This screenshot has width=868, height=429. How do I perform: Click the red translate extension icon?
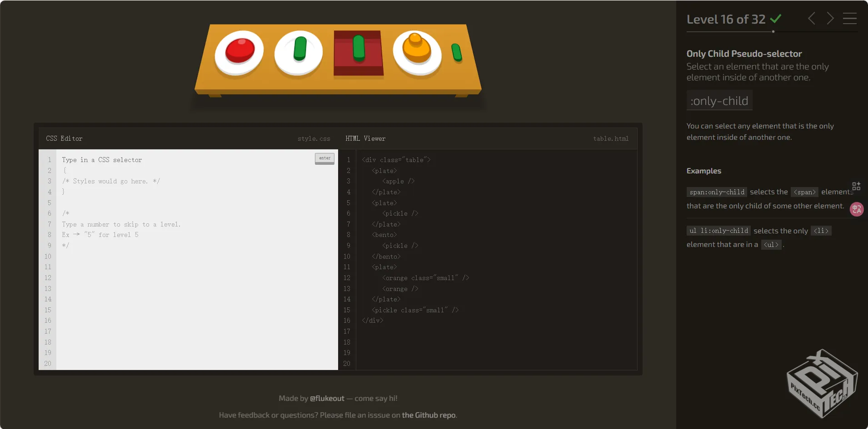857,209
